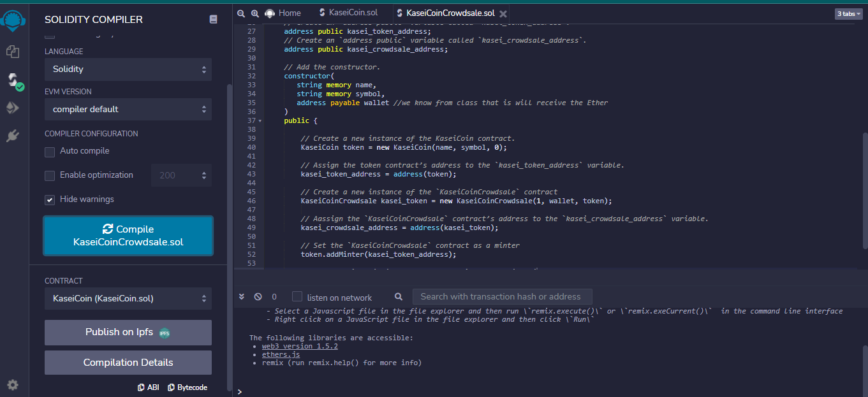Click the transaction hash search field
The height and width of the screenshot is (397, 868).
coord(503,296)
